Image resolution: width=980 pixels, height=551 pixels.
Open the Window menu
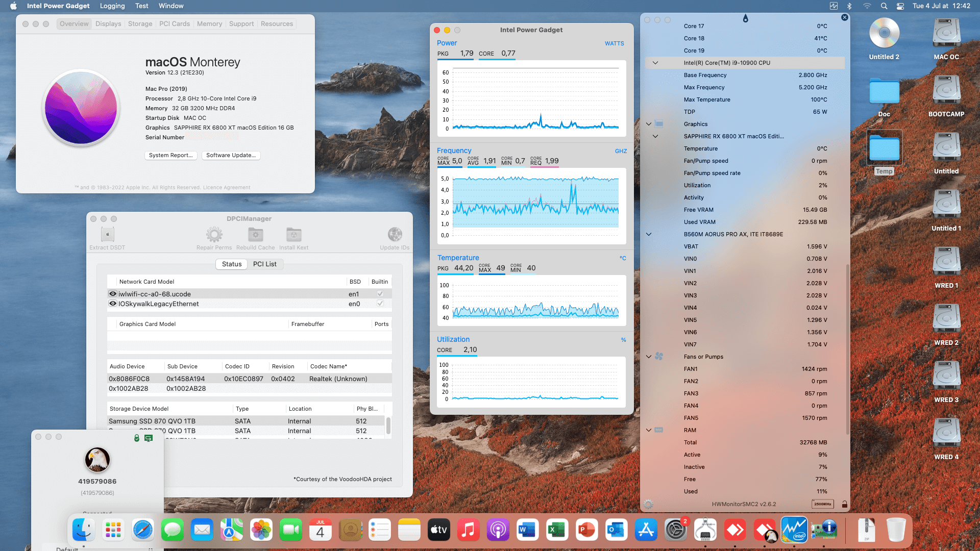pyautogui.click(x=171, y=6)
